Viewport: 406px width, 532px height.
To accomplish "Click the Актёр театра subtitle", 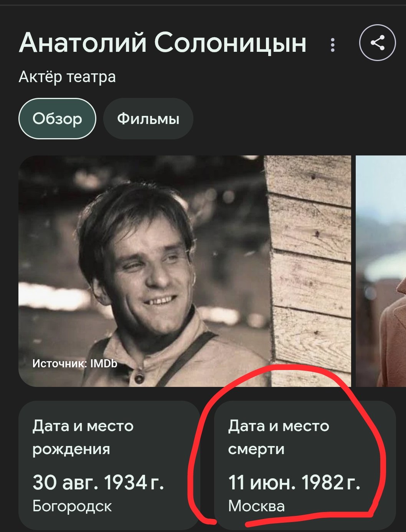I will [67, 77].
